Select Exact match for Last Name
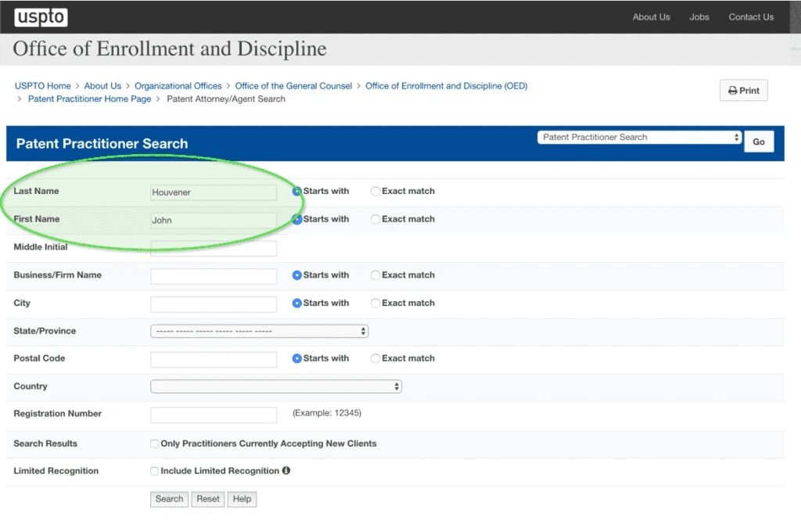Image resolution: width=801 pixels, height=532 pixels. pyautogui.click(x=375, y=191)
